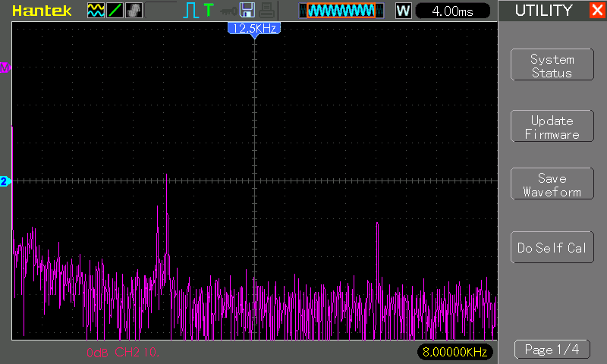607x364 pixels.
Task: Click the 4.00ms timebase readout
Action: [452, 11]
